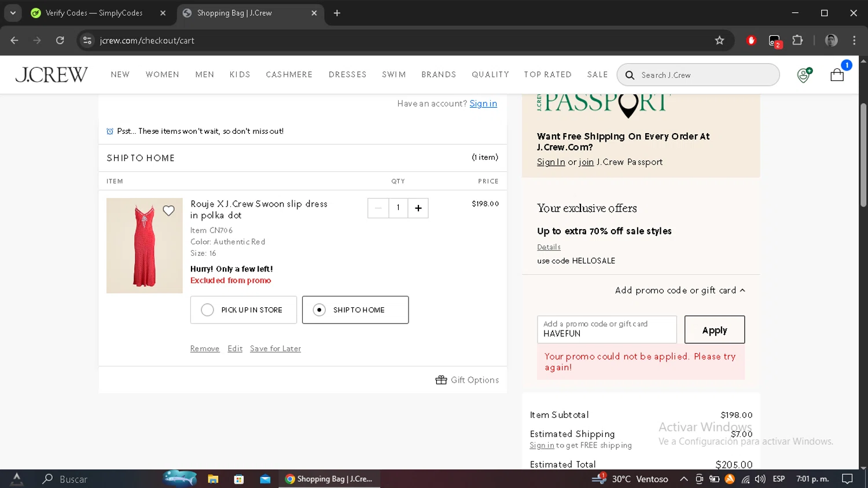Open the browser extensions puzzle icon
This screenshot has width=868, height=488.
click(x=797, y=41)
